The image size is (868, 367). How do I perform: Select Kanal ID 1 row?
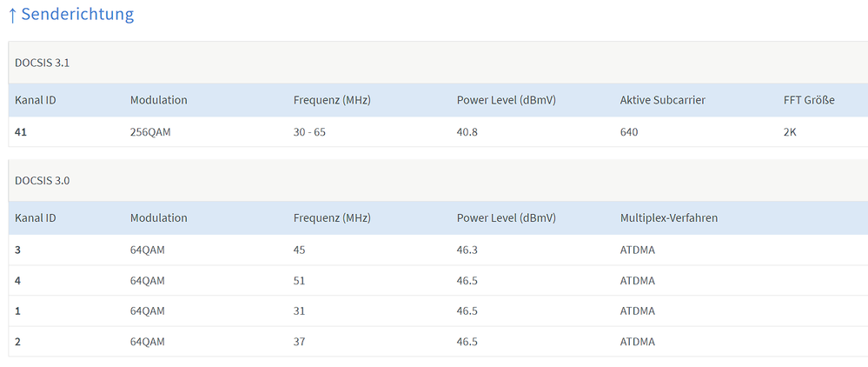(x=439, y=311)
